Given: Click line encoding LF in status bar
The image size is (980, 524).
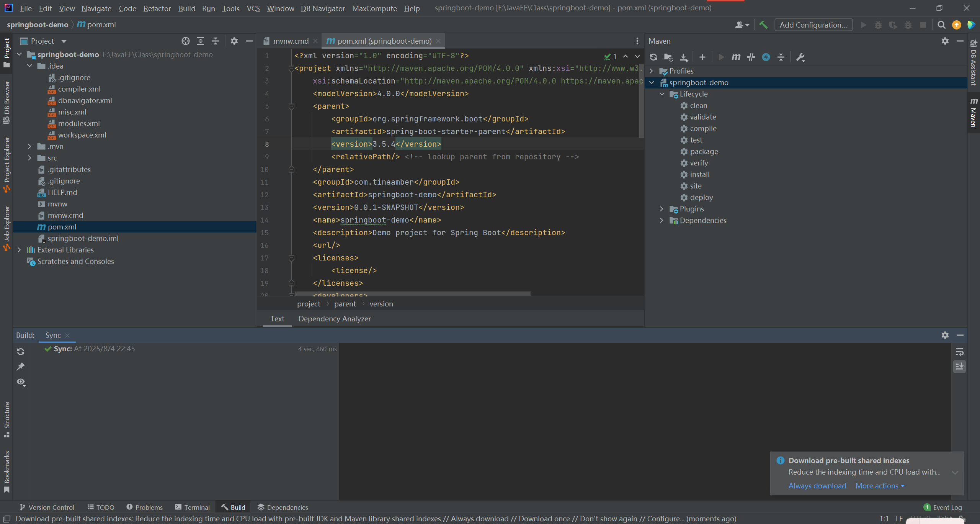Looking at the screenshot, I should [x=899, y=519].
